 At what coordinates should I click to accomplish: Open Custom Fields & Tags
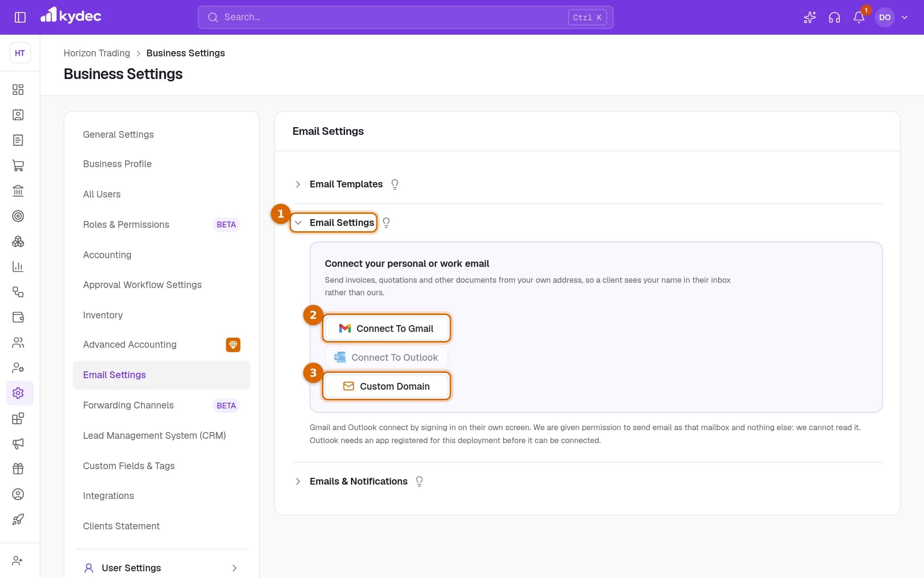pos(162,466)
